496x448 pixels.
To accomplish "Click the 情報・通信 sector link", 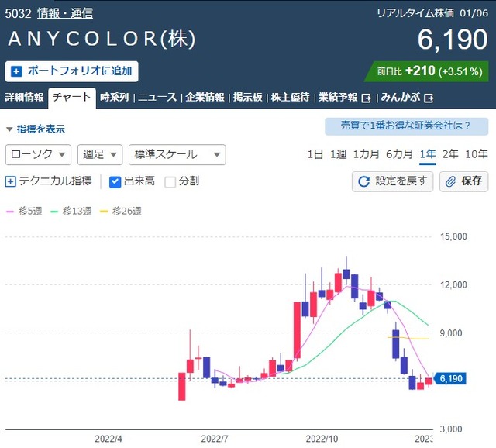I will click(x=65, y=13).
